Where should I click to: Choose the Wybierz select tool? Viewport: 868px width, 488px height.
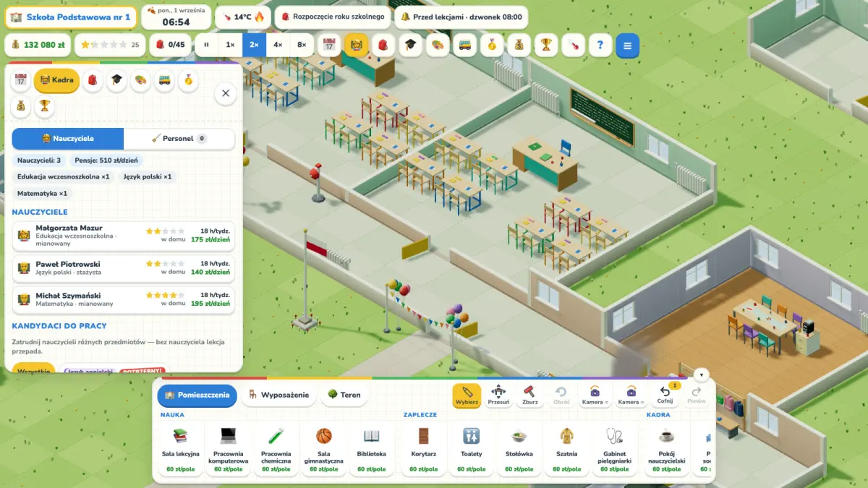coord(467,395)
